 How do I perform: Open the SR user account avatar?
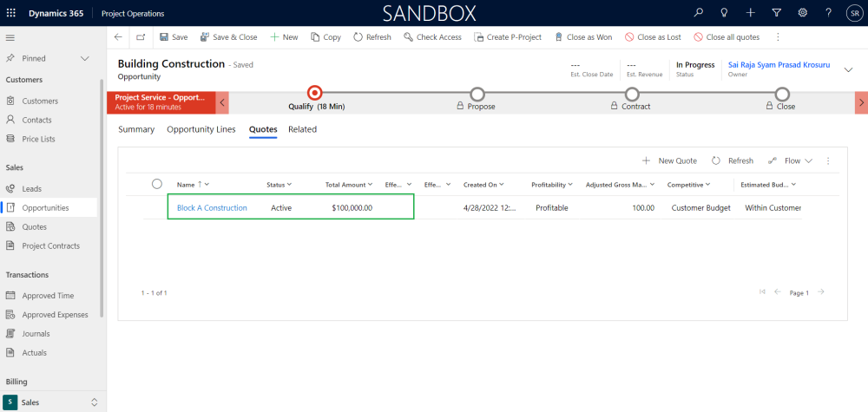[x=854, y=13]
